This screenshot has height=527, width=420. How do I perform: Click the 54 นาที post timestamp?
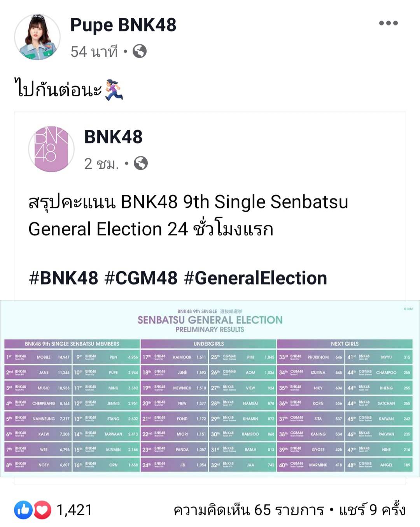tap(94, 51)
